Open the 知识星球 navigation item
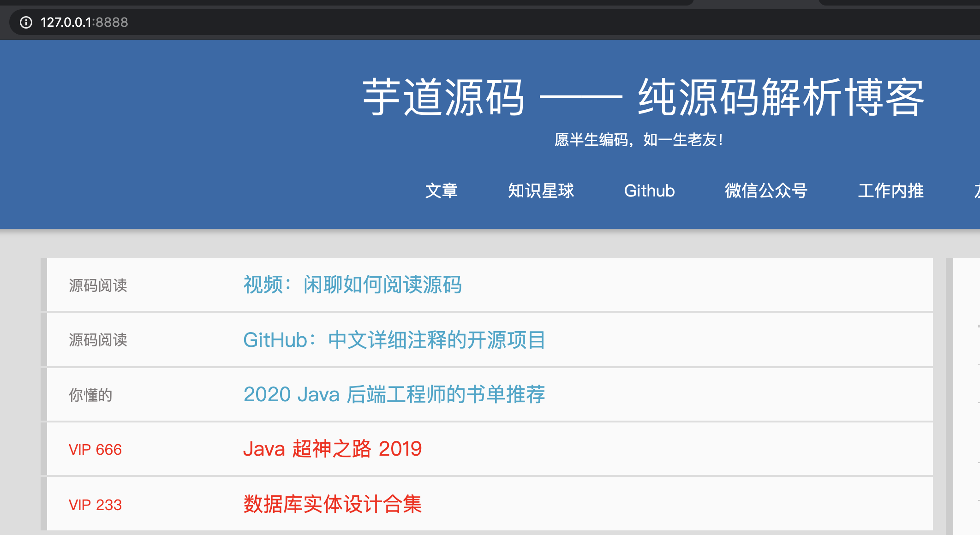980x535 pixels. pyautogui.click(x=541, y=190)
